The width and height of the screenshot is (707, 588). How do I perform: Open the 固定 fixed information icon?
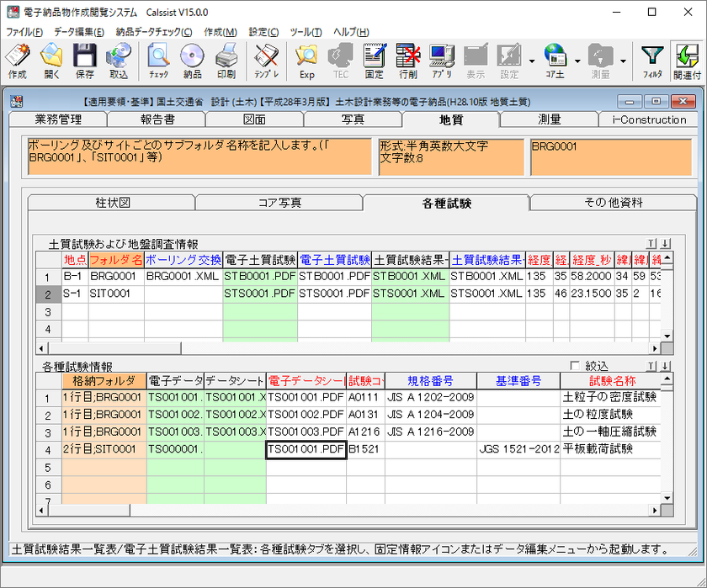click(x=375, y=61)
